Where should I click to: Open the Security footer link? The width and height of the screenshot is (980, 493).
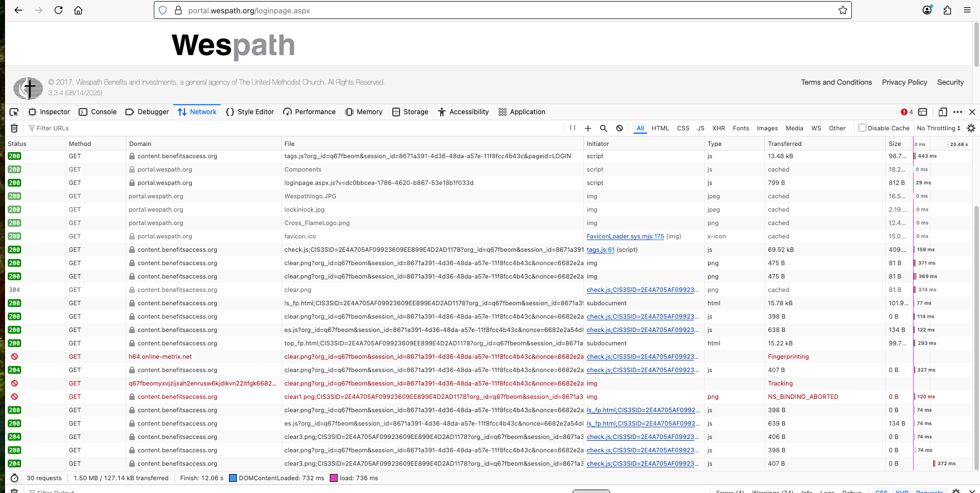950,82
